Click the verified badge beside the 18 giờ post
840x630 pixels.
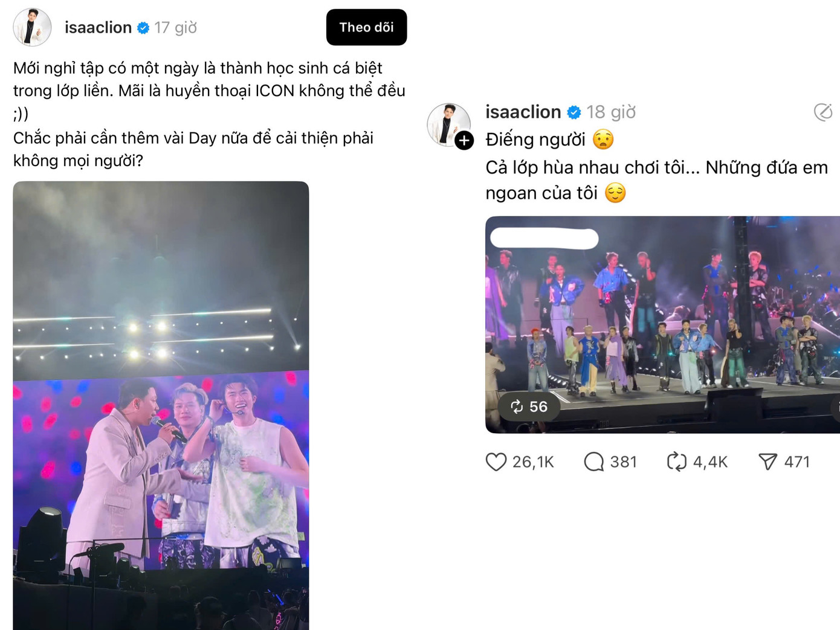coord(574,112)
